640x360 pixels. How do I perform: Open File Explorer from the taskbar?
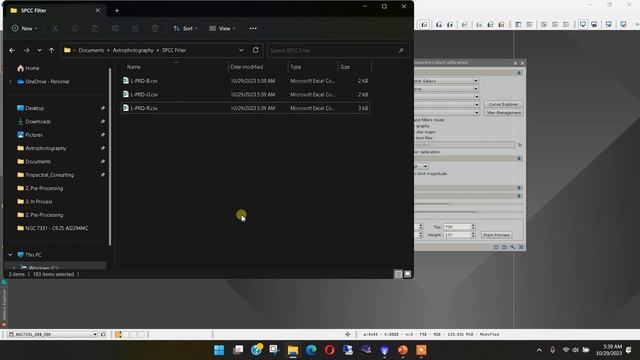(x=293, y=350)
